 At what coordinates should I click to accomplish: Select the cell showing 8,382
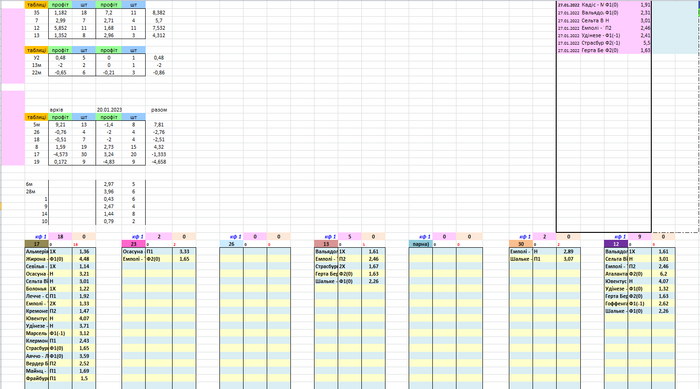pos(158,13)
